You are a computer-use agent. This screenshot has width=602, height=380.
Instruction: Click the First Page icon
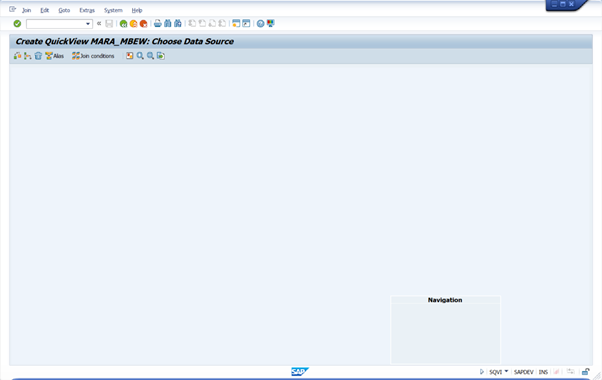[x=192, y=23]
